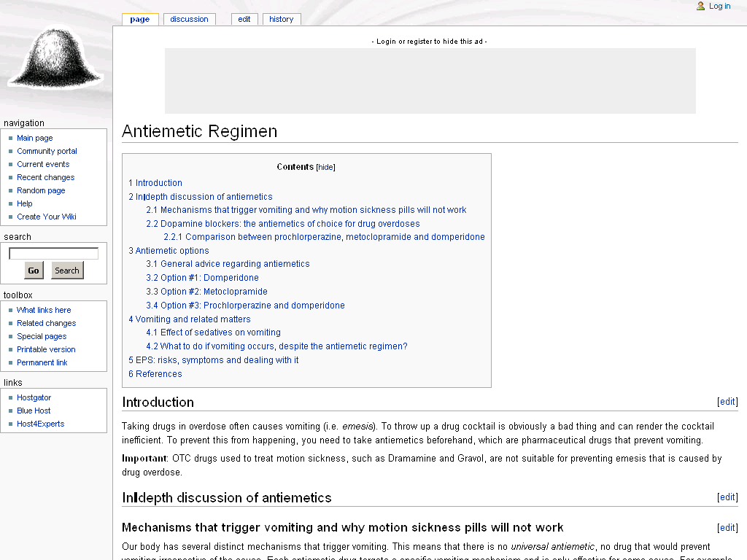Click the Go button
Screen dimensions: 747x560
pyautogui.click(x=34, y=271)
